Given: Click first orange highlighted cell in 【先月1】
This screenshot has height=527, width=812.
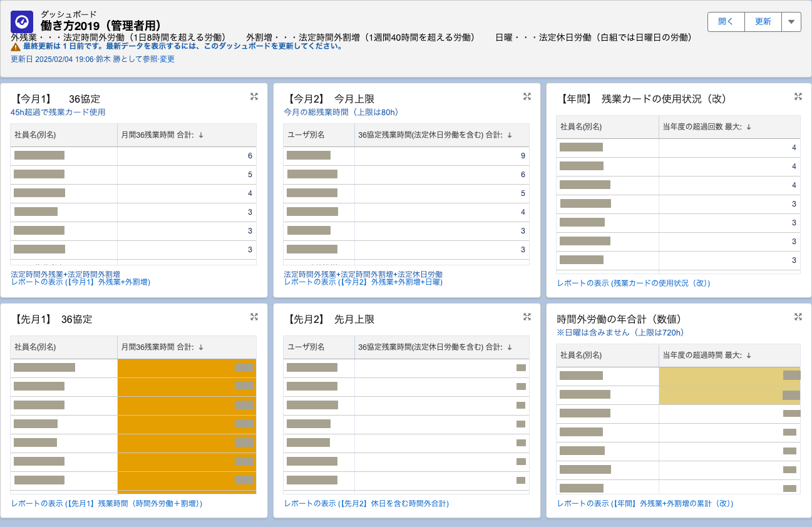Looking at the screenshot, I should click(187, 368).
